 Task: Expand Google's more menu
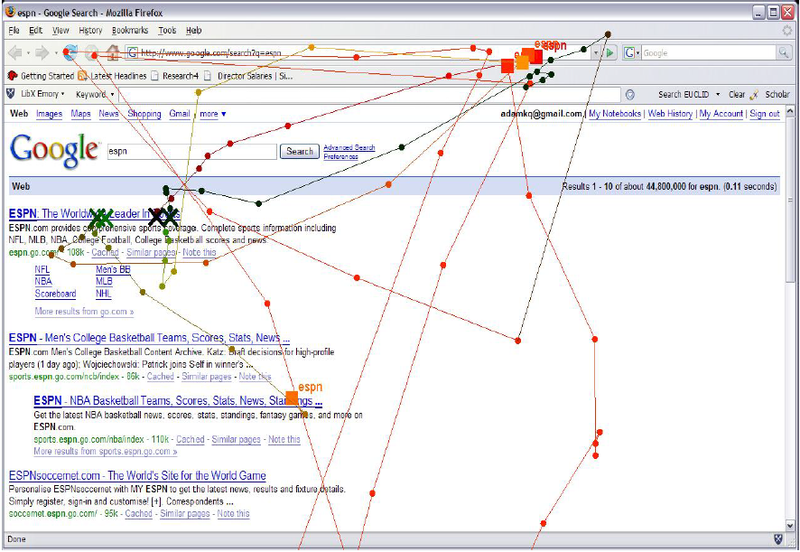pyautogui.click(x=213, y=114)
